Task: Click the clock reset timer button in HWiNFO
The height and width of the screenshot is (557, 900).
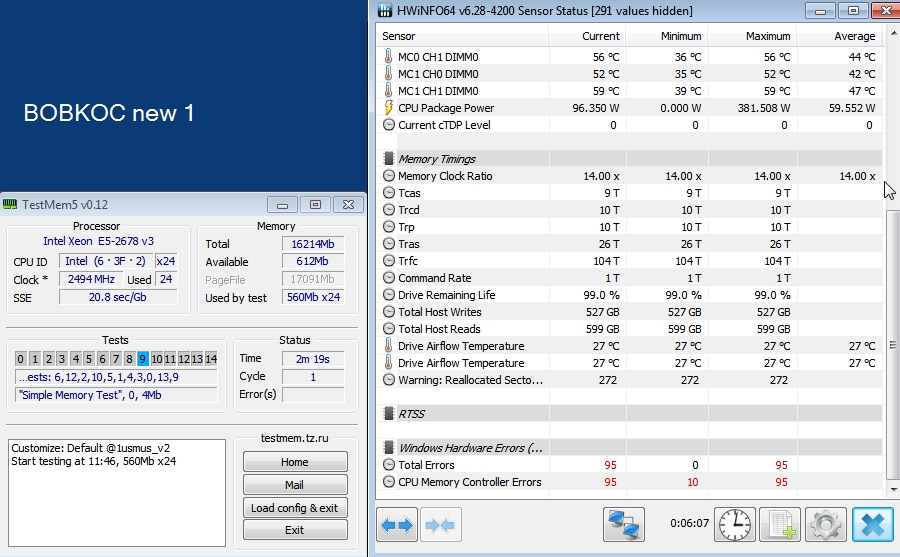Action: (735, 525)
